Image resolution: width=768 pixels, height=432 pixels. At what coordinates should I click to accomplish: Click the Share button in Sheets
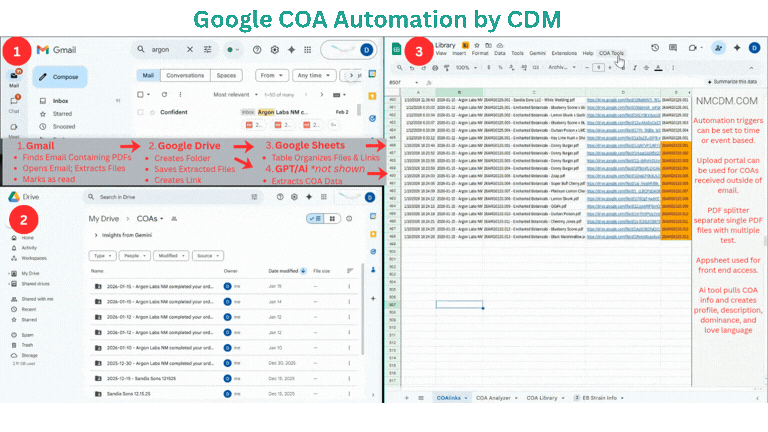coord(718,48)
